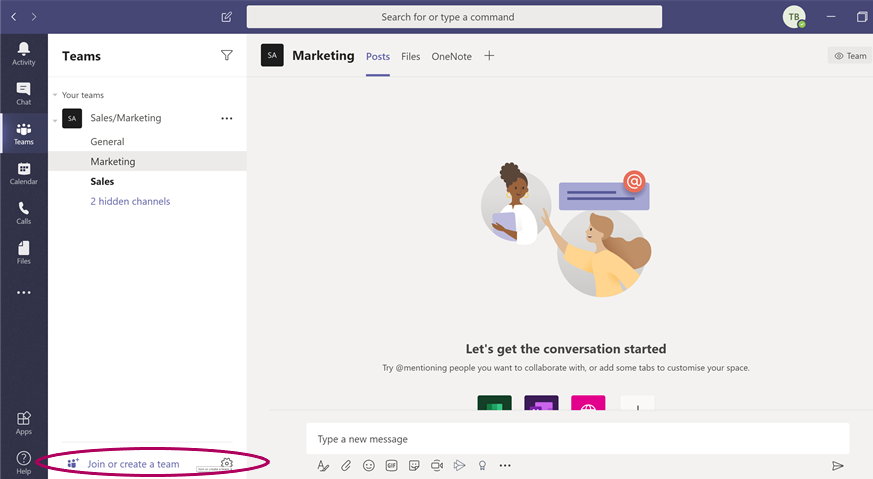
Task: Click the green app tile suggestion
Action: coord(494,403)
